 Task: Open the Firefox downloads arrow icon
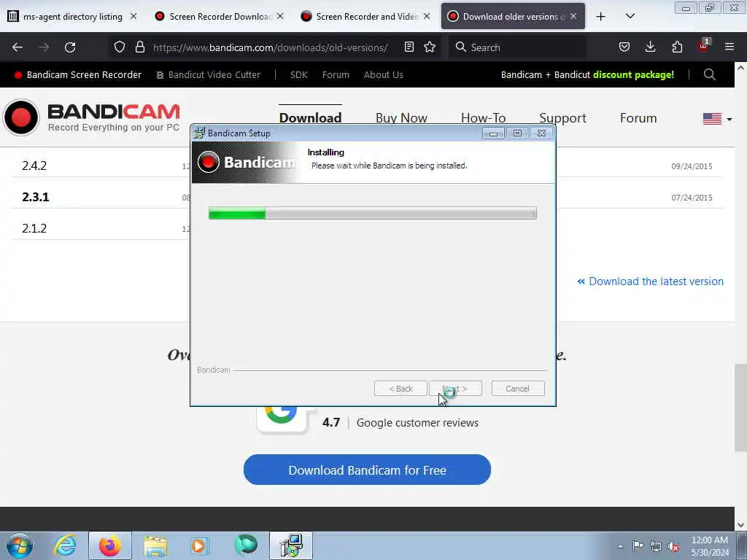(x=650, y=47)
